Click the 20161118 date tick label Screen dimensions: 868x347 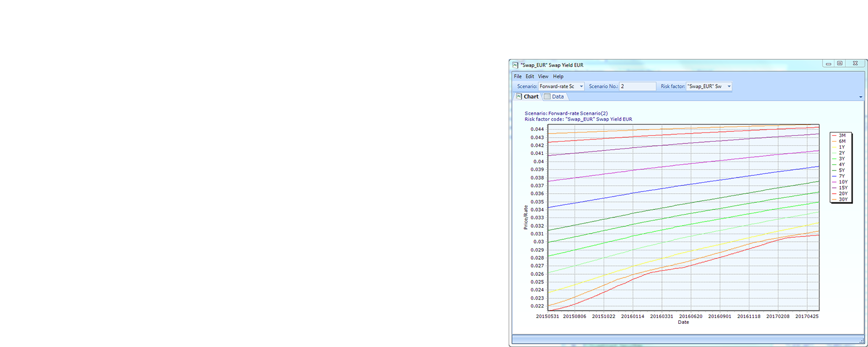749,316
